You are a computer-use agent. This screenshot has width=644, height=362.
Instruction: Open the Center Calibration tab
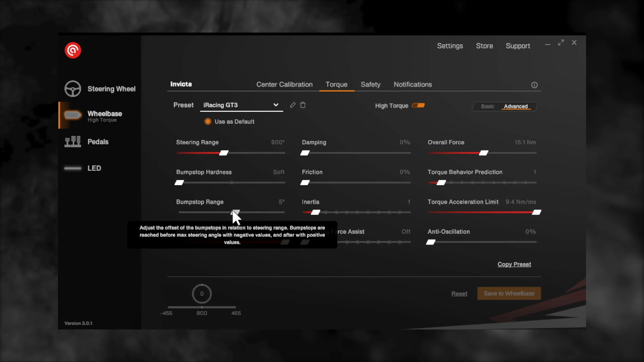tap(284, 84)
